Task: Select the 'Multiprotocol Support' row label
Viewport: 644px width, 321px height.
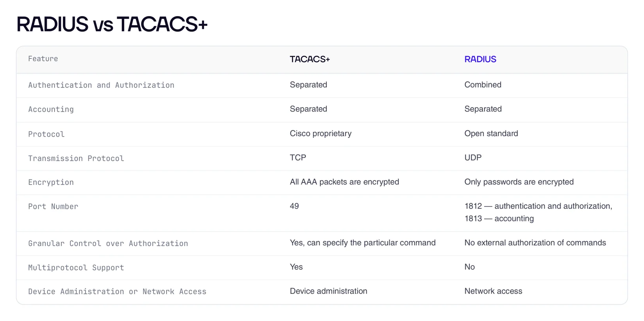Action: (x=76, y=268)
